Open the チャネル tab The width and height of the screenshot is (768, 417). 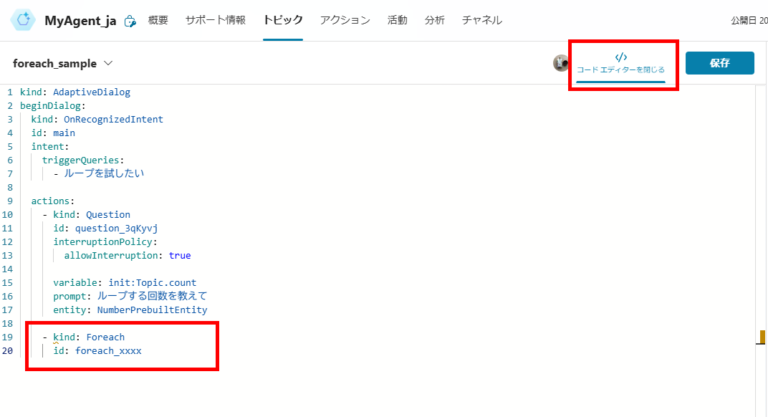tap(482, 20)
